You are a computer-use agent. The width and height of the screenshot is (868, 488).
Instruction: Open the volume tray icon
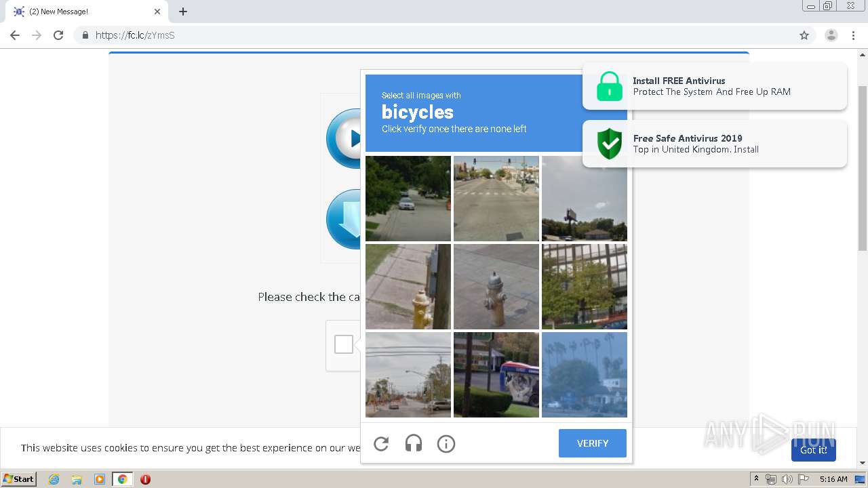(787, 479)
